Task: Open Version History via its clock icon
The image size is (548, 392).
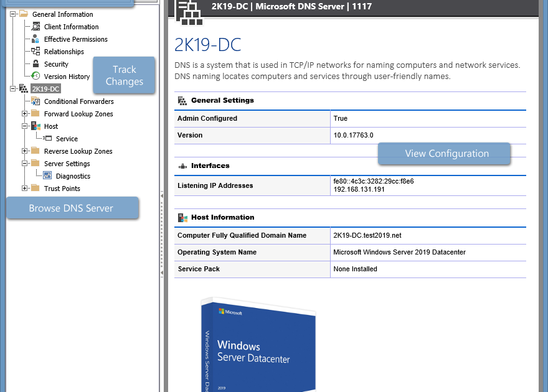Action: (34, 76)
